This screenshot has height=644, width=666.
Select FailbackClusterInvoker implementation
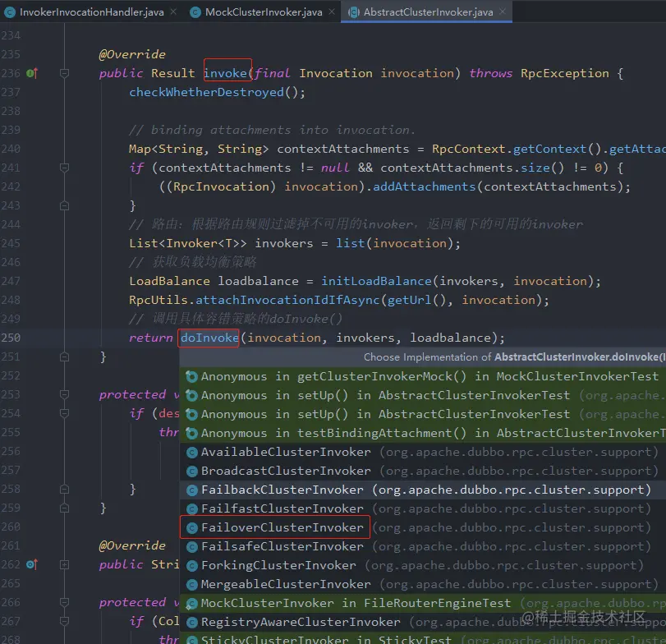[423, 490]
